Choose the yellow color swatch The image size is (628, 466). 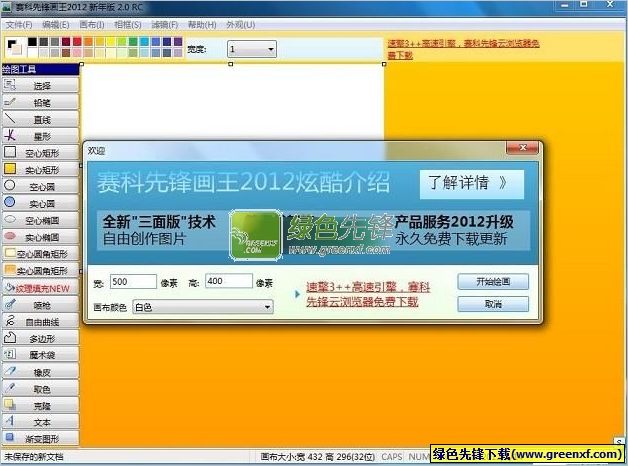(111, 42)
